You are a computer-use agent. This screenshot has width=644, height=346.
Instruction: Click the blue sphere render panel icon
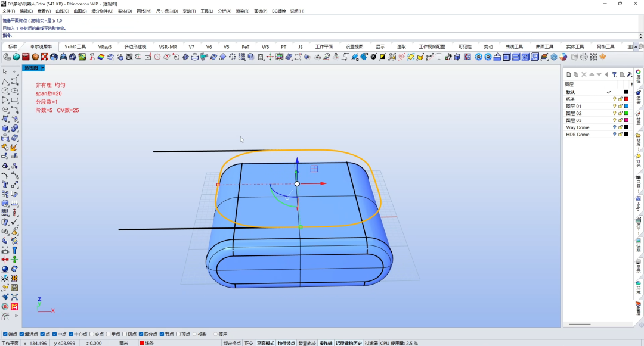coord(639,93)
